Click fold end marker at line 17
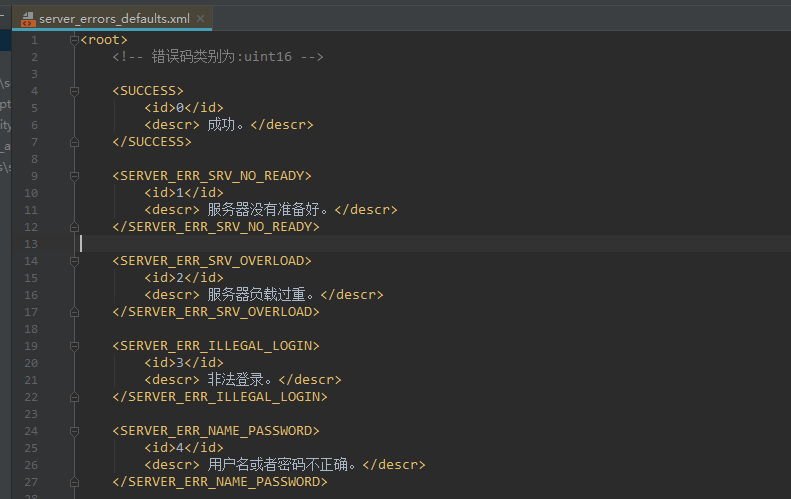Screen dimensions: 791x499 (74, 312)
